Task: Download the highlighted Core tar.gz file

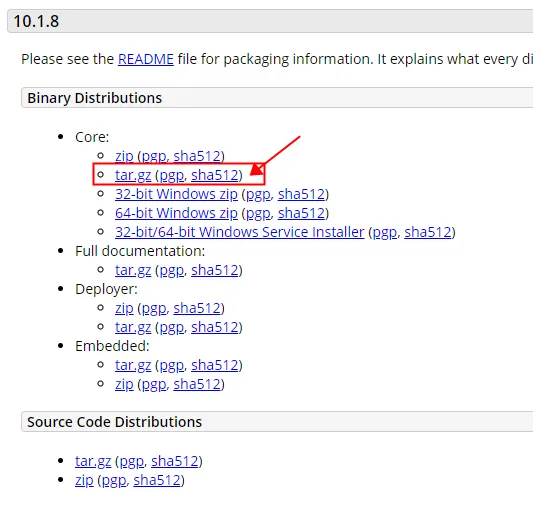Action: click(133, 175)
